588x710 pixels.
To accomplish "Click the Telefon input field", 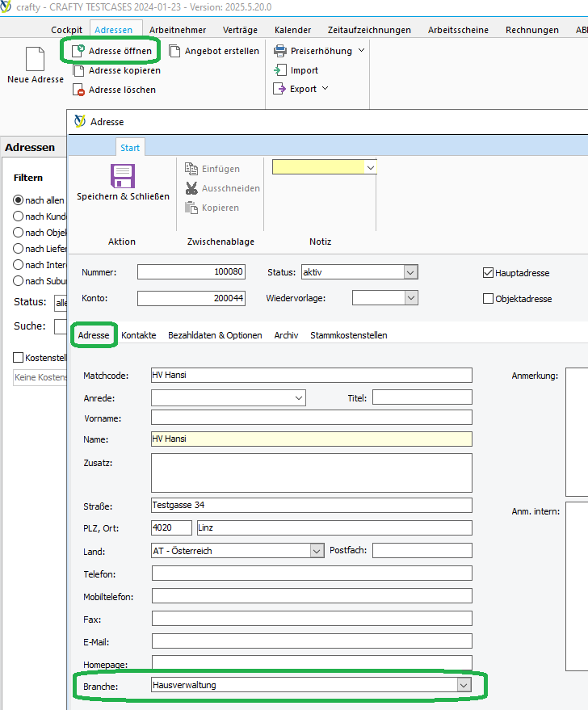I will [312, 573].
